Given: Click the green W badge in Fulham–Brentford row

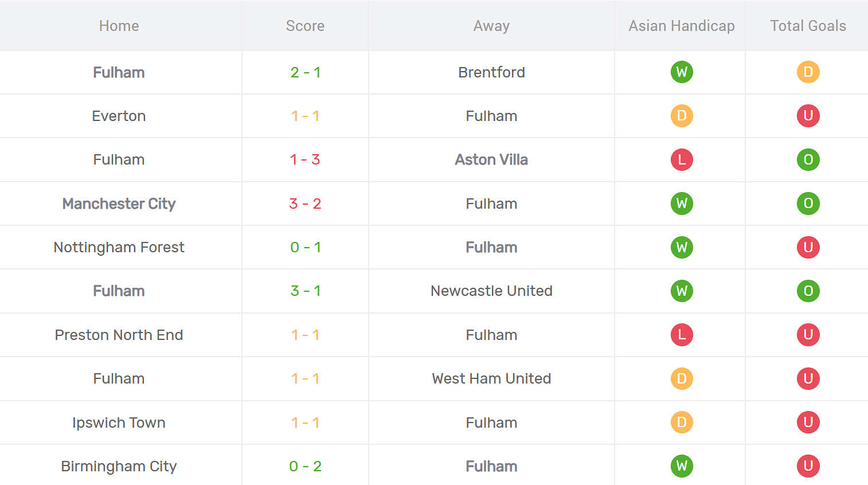Looking at the screenshot, I should tap(682, 72).
